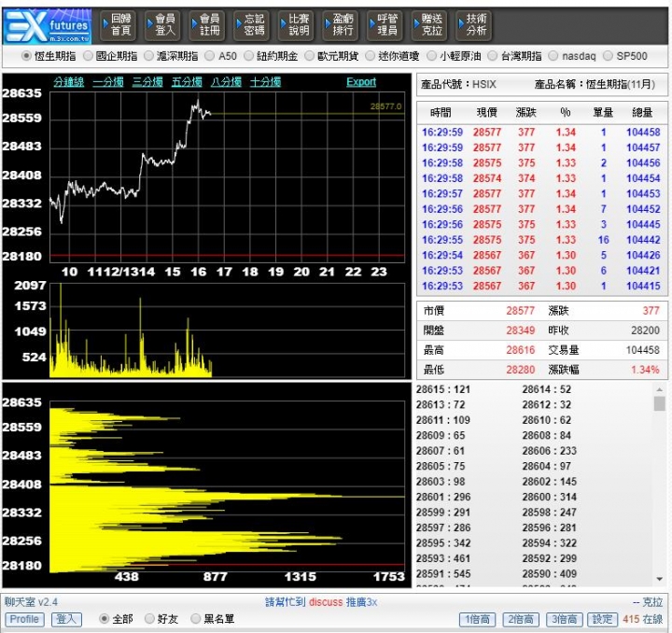This screenshot has height=633, width=672.
Task: Click the 設定 button
Action: tap(602, 620)
